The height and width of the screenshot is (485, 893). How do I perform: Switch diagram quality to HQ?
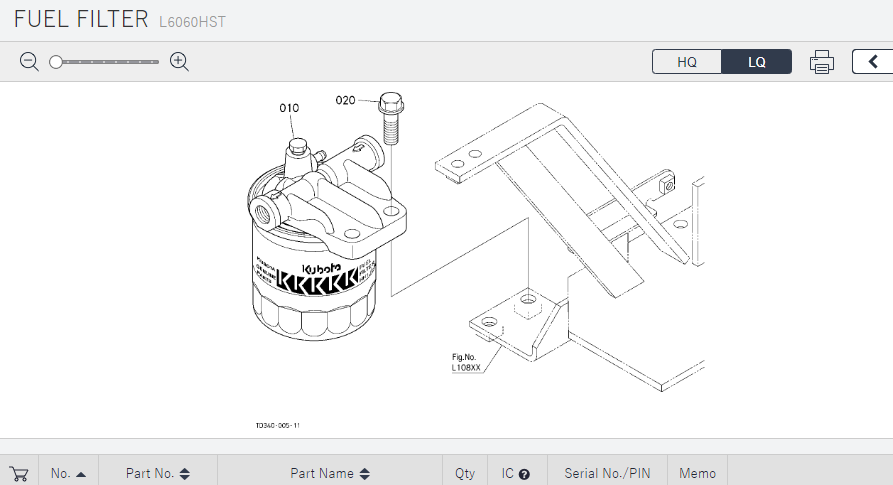687,62
